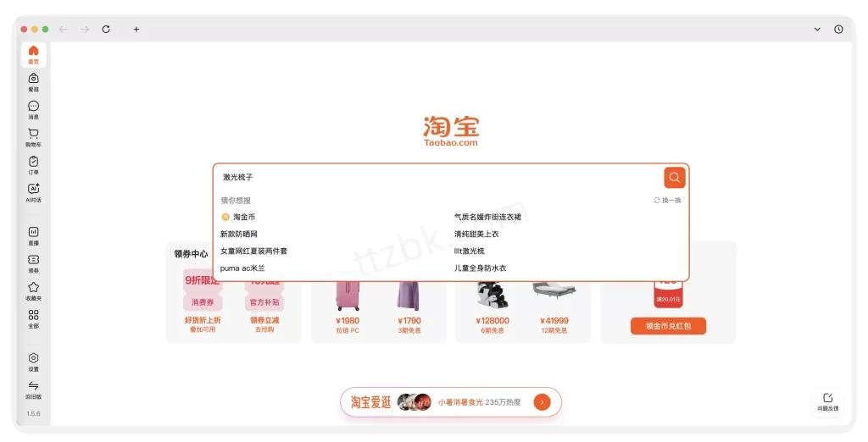
Task: Click the massage chair ¥128000 thumbnail
Action: point(492,296)
